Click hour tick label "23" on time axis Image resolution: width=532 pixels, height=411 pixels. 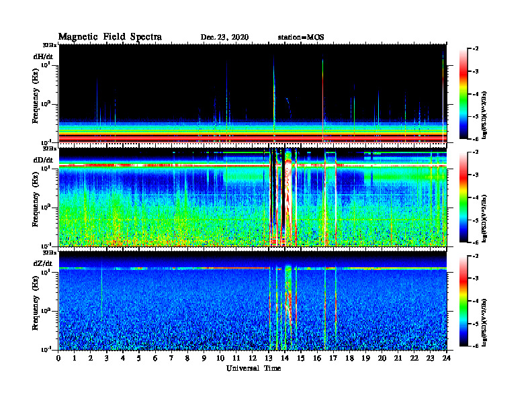(x=430, y=359)
